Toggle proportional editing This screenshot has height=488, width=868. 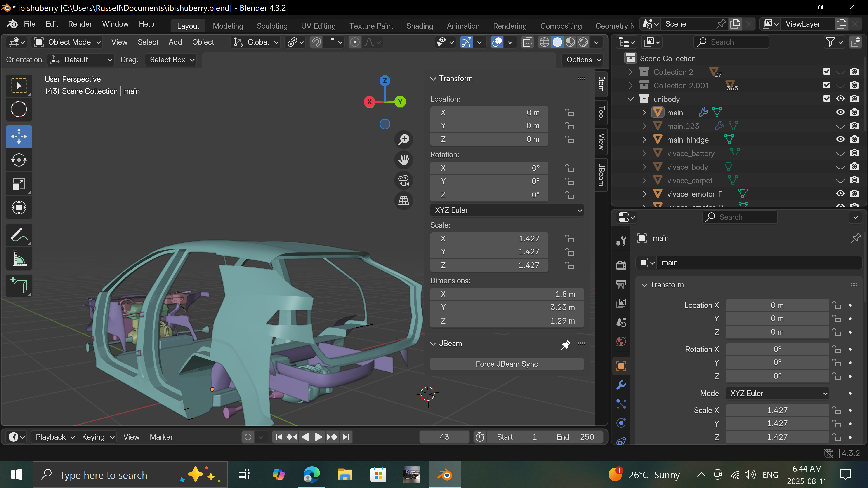click(354, 42)
